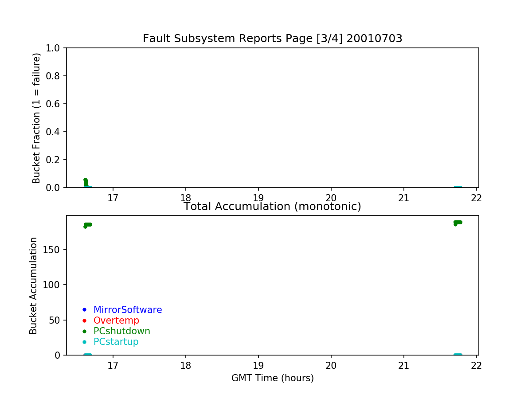Choose the PCstartup legend text
The height and width of the screenshot is (399, 532).
[x=116, y=342]
